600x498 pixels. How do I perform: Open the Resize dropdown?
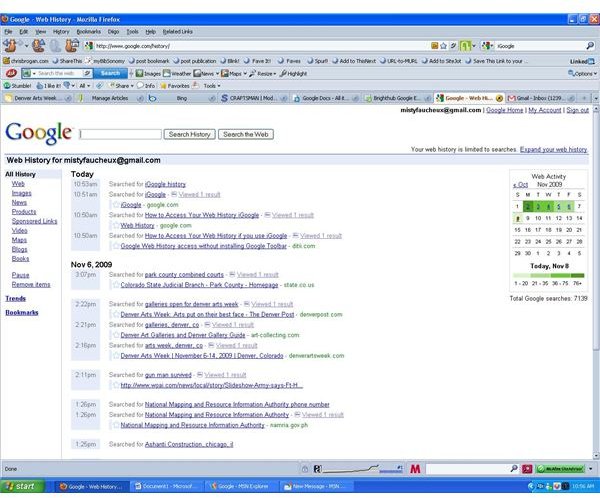click(262, 73)
